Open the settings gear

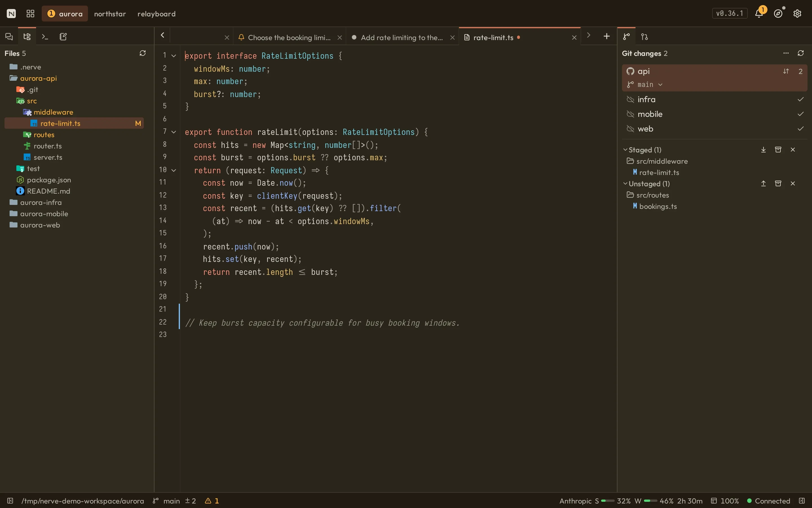[797, 14]
